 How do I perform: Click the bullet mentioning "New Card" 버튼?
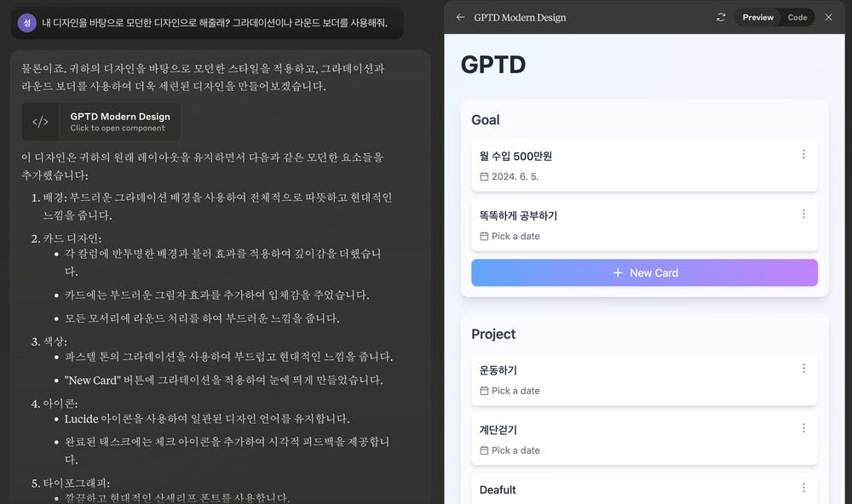224,381
